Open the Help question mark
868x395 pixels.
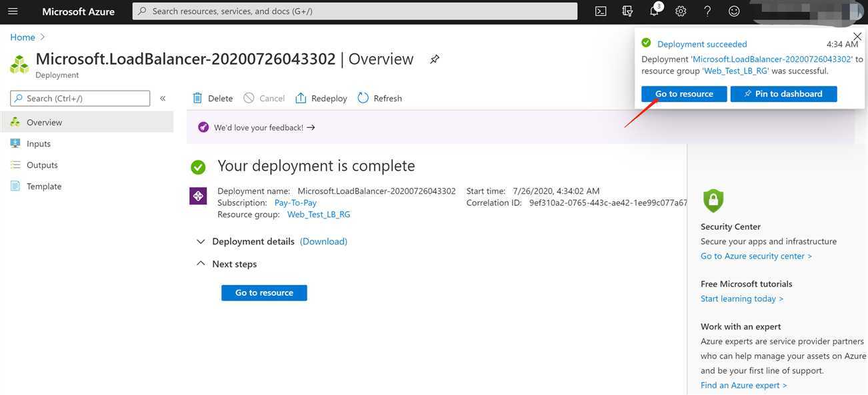[707, 11]
